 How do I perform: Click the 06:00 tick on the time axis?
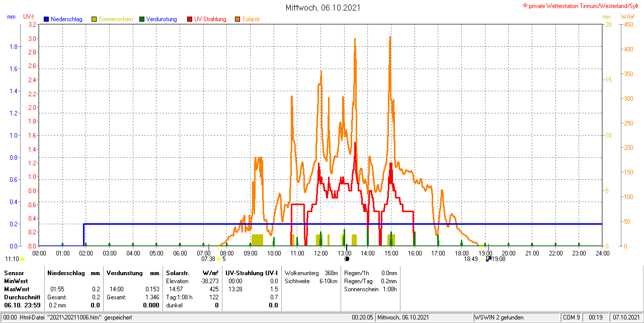click(x=180, y=253)
